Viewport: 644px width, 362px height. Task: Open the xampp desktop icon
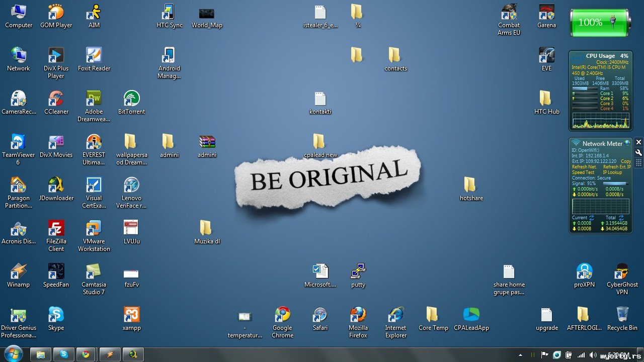coord(131,316)
